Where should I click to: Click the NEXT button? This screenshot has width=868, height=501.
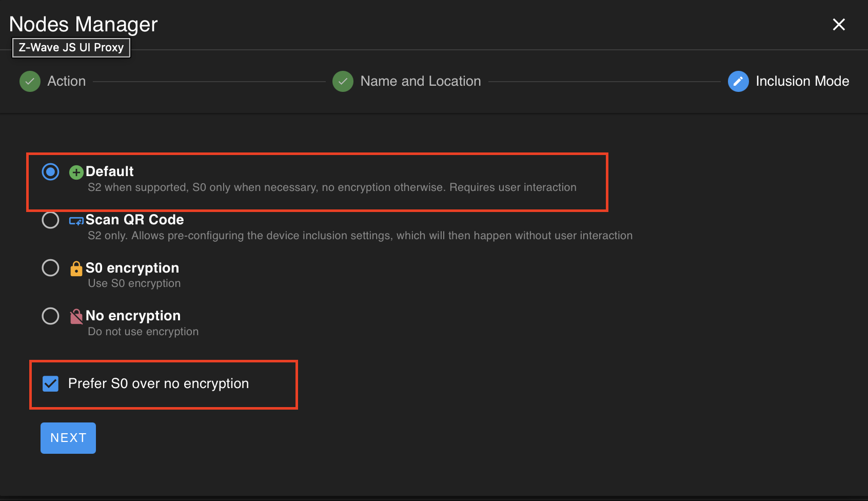pyautogui.click(x=68, y=438)
